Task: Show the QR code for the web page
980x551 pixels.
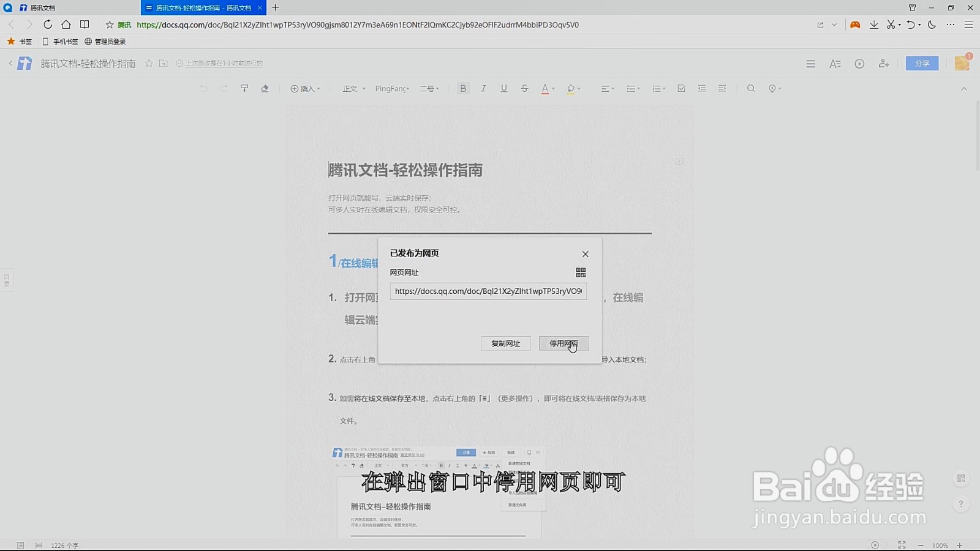Action: coord(581,272)
